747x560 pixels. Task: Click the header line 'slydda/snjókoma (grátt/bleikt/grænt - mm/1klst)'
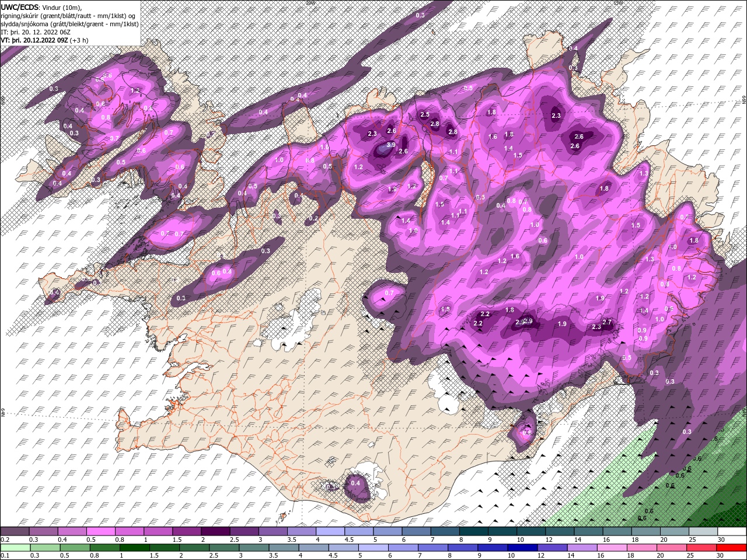69,24
